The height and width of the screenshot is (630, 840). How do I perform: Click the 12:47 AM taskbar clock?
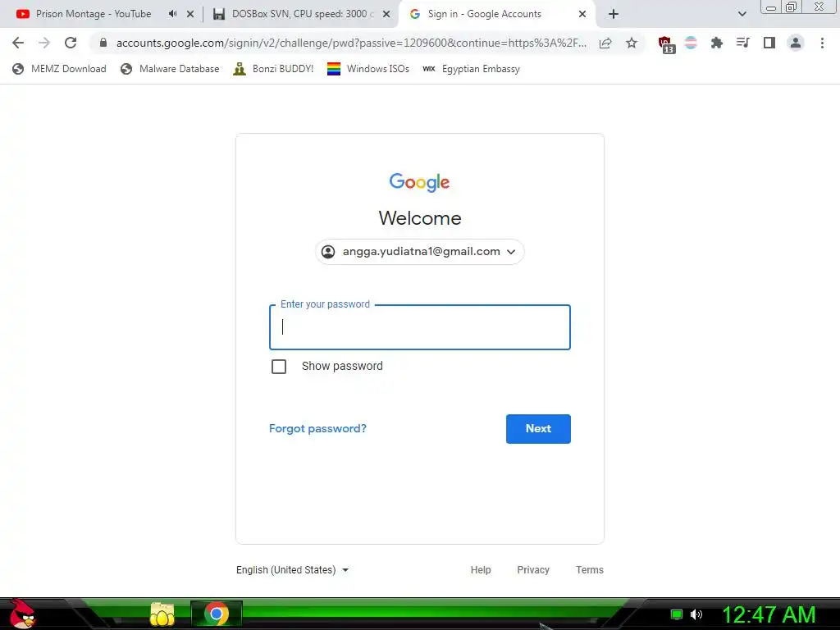point(769,615)
